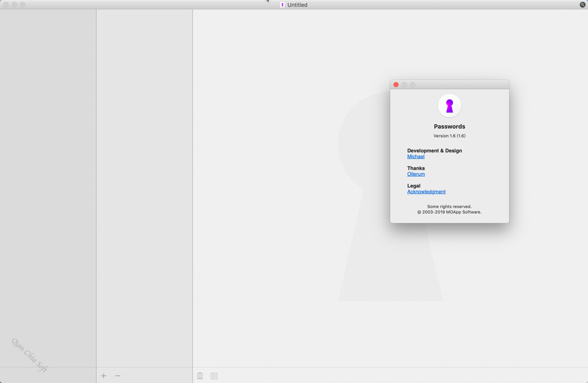Click the Some rights reserved text
Image resolution: width=588 pixels, height=383 pixels.
click(449, 207)
